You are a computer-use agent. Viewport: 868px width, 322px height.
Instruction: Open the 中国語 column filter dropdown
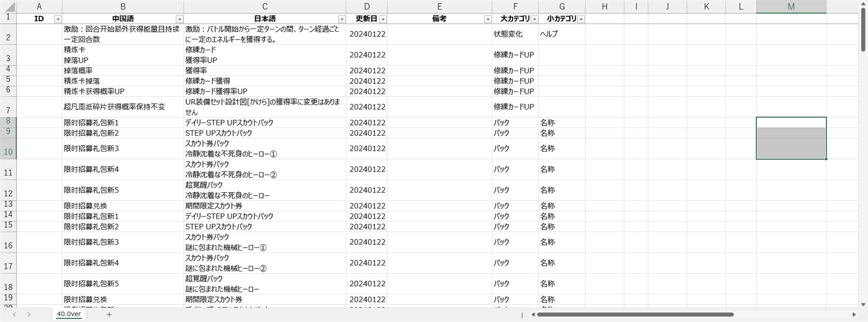[179, 19]
